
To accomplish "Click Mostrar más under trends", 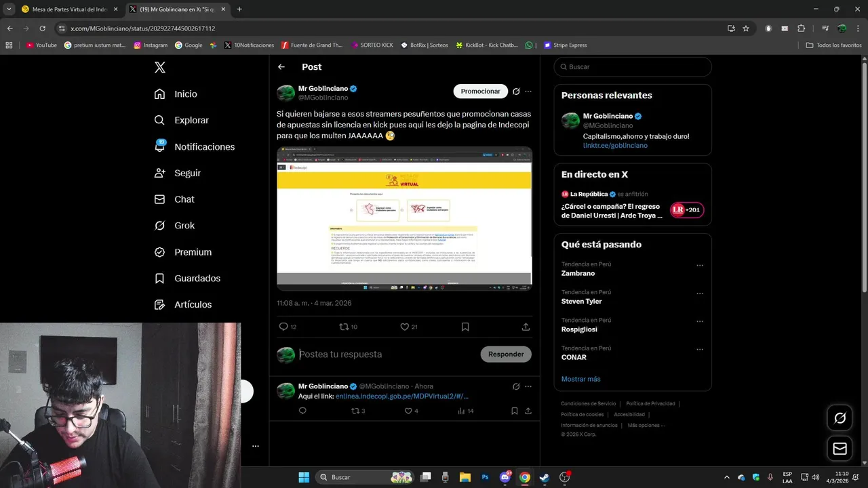I will pos(580,379).
